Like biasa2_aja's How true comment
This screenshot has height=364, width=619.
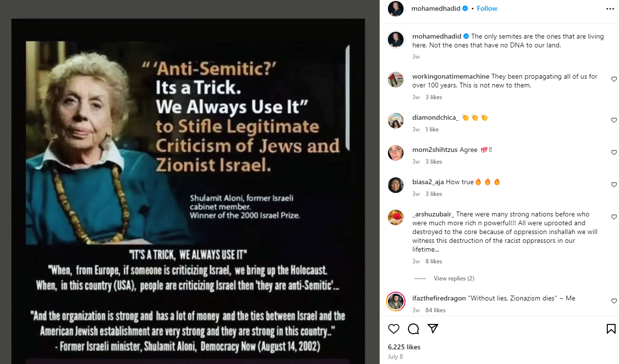tap(614, 185)
